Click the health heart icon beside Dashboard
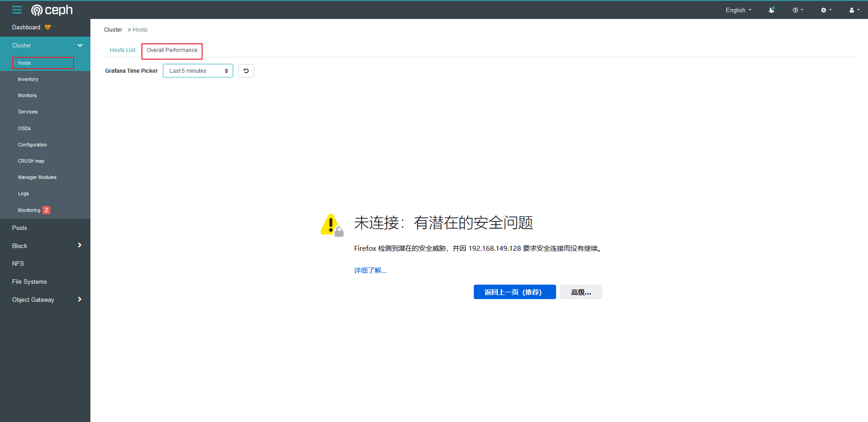 (x=48, y=28)
